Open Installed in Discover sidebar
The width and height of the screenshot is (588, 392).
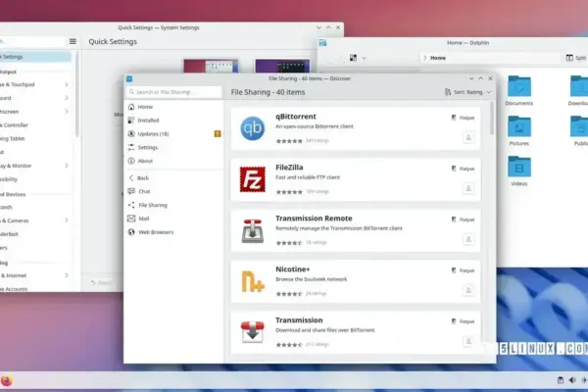click(x=173, y=121)
